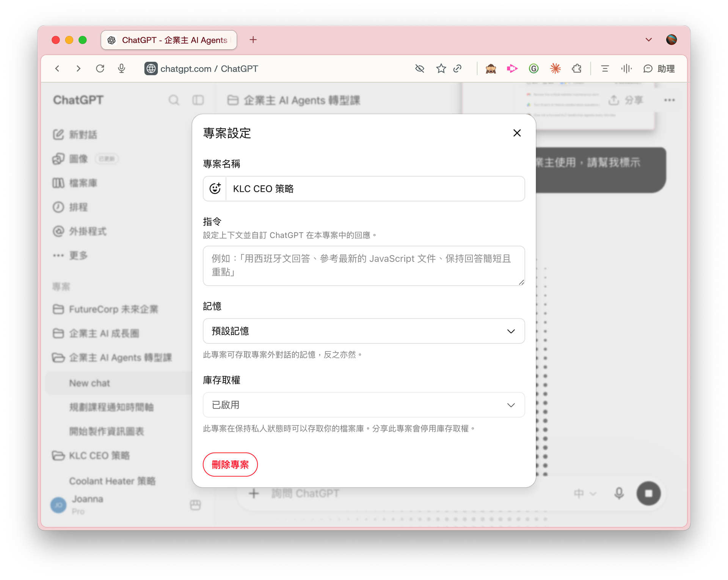Choose an emoji icon for the project name
This screenshot has height=580, width=728.
[x=215, y=188]
